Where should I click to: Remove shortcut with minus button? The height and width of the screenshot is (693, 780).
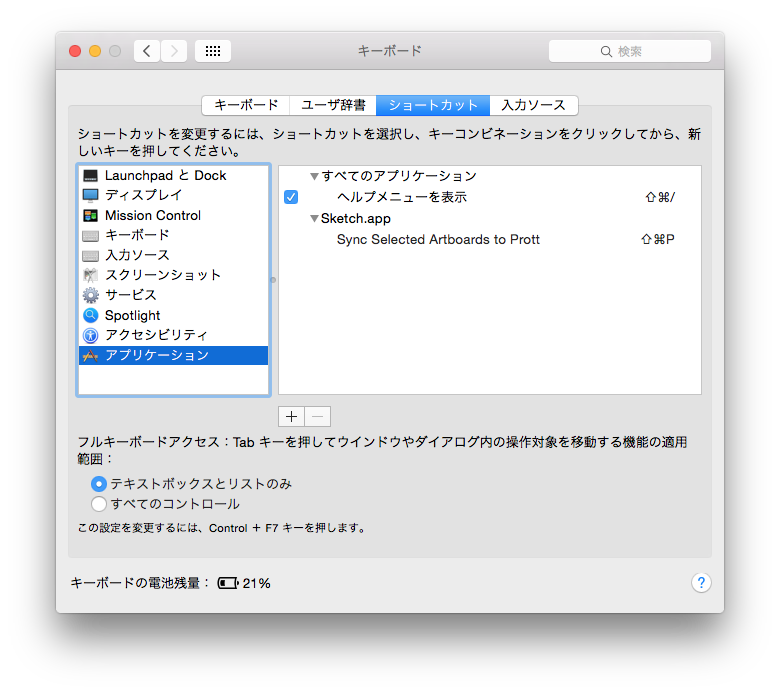[x=318, y=416]
